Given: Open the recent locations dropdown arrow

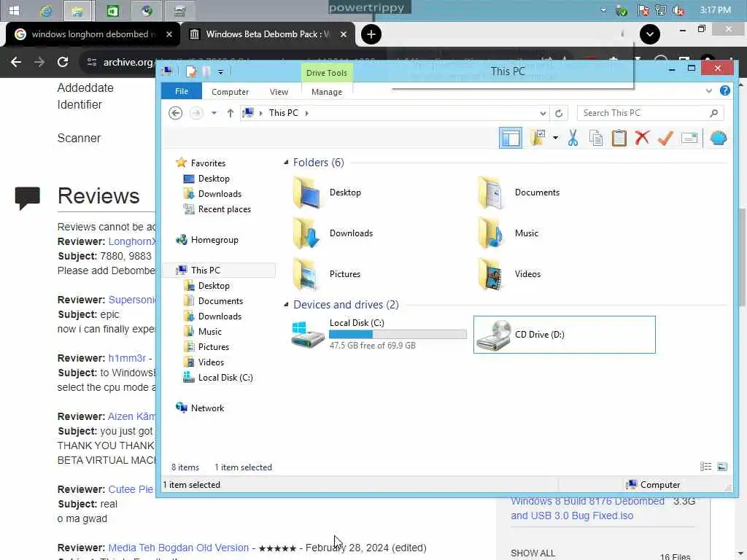Looking at the screenshot, I should click(x=214, y=113).
